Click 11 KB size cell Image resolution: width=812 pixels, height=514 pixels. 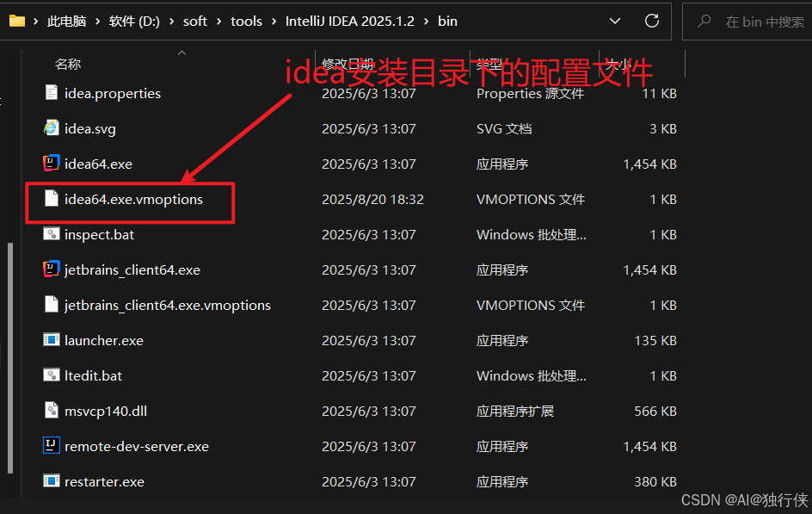click(659, 93)
